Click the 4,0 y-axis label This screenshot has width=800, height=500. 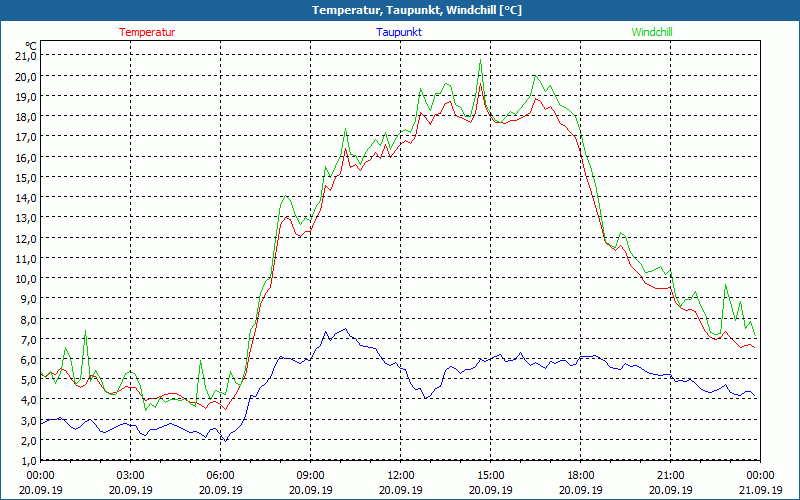click(x=29, y=399)
